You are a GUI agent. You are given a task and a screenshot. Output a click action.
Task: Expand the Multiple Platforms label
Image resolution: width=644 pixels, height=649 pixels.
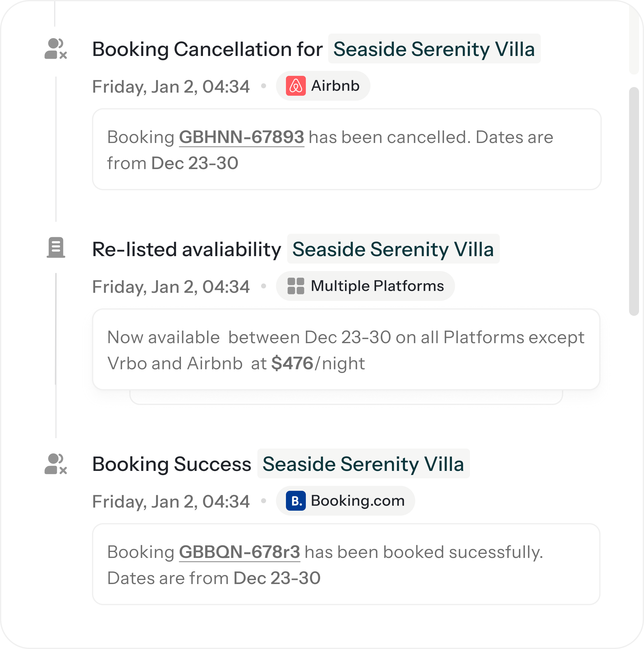(x=377, y=286)
